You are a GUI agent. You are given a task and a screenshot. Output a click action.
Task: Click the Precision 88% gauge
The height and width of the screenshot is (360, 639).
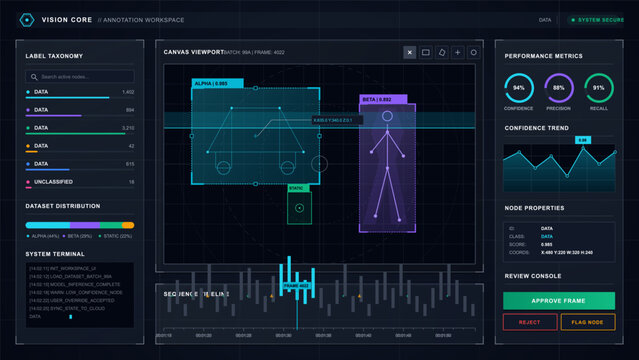coord(559,88)
